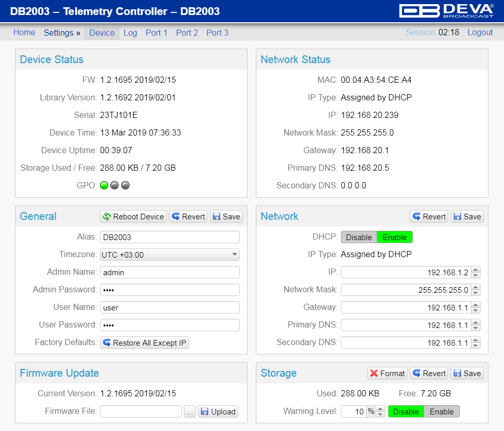Image resolution: width=504 pixels, height=431 pixels.
Task: Increase the IP address with up stepper arrow
Action: (476, 270)
